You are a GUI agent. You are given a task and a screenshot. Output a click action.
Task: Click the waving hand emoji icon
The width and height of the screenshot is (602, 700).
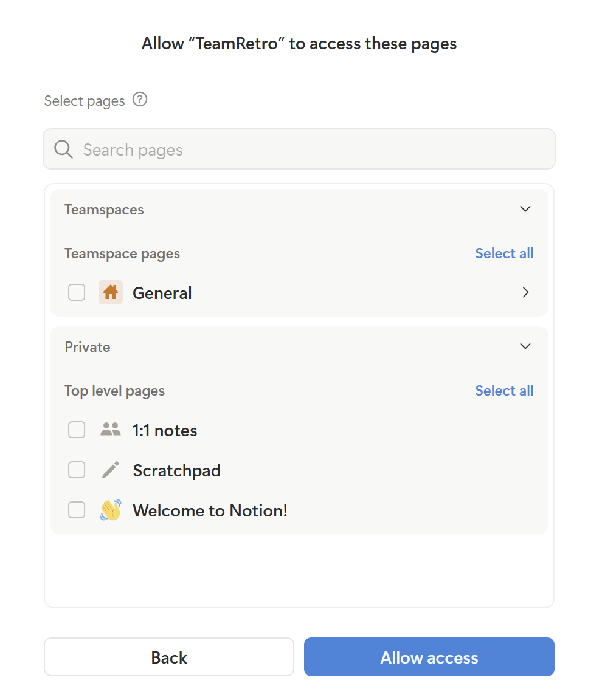[111, 510]
